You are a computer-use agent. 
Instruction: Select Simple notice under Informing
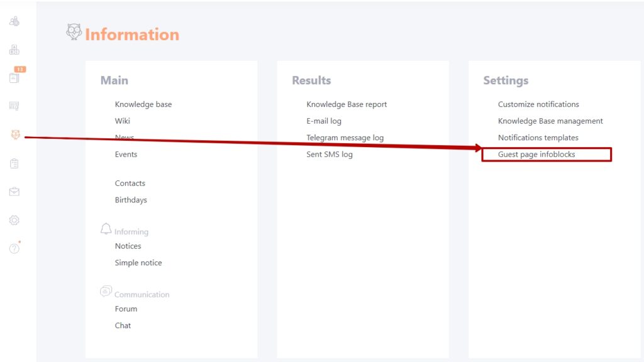(x=138, y=263)
